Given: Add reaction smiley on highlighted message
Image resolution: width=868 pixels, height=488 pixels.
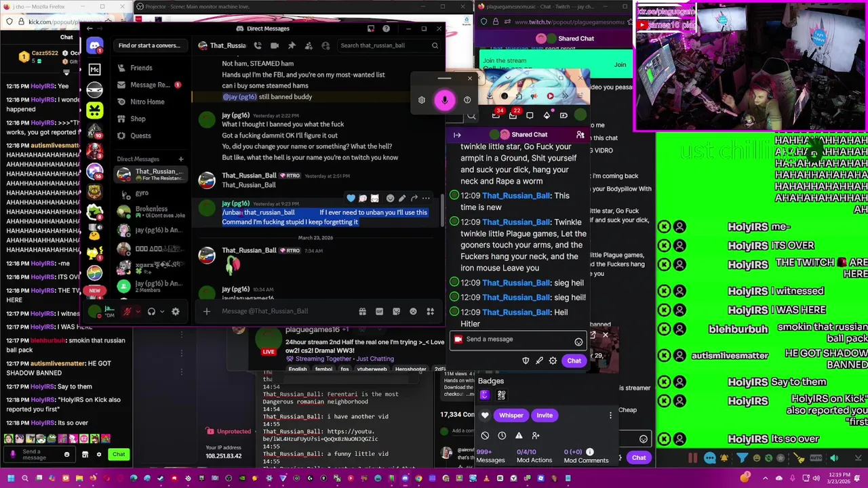Looking at the screenshot, I should pos(390,199).
